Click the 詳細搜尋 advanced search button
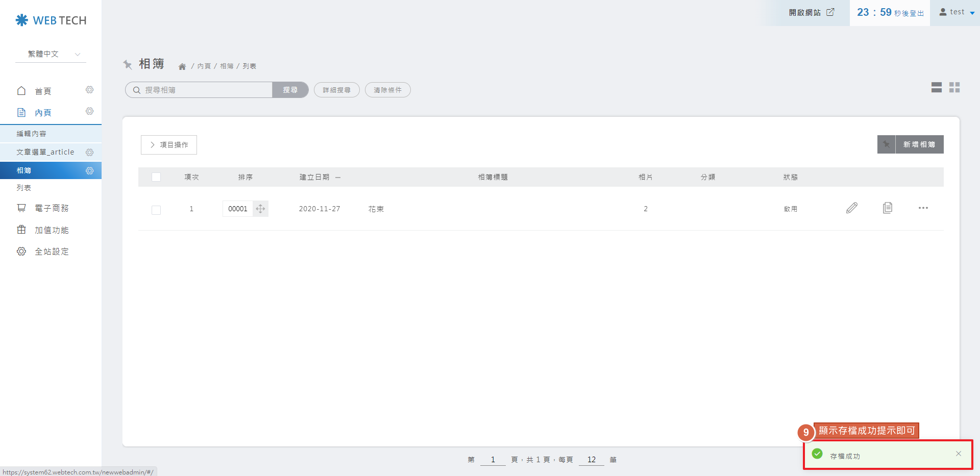 pyautogui.click(x=336, y=90)
